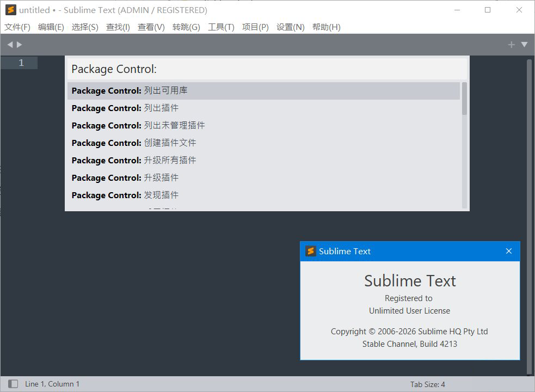Open the 编辑(E) menu
This screenshot has width=535, height=392.
(x=51, y=27)
